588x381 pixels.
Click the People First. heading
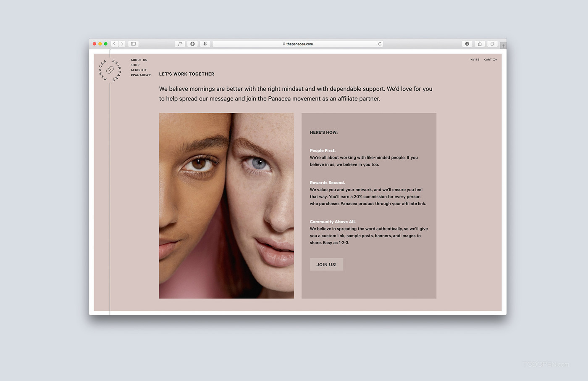(323, 151)
